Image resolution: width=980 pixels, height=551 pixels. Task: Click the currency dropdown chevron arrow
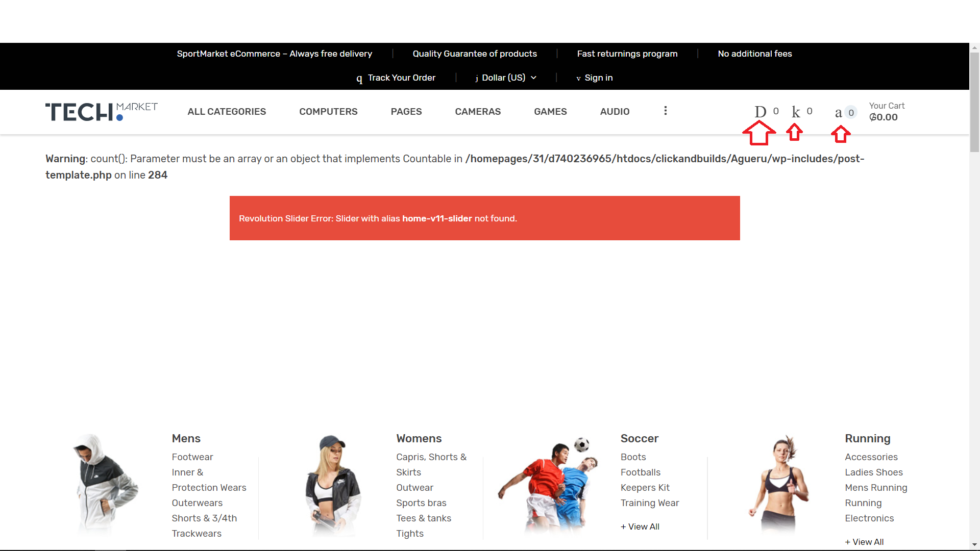533,78
